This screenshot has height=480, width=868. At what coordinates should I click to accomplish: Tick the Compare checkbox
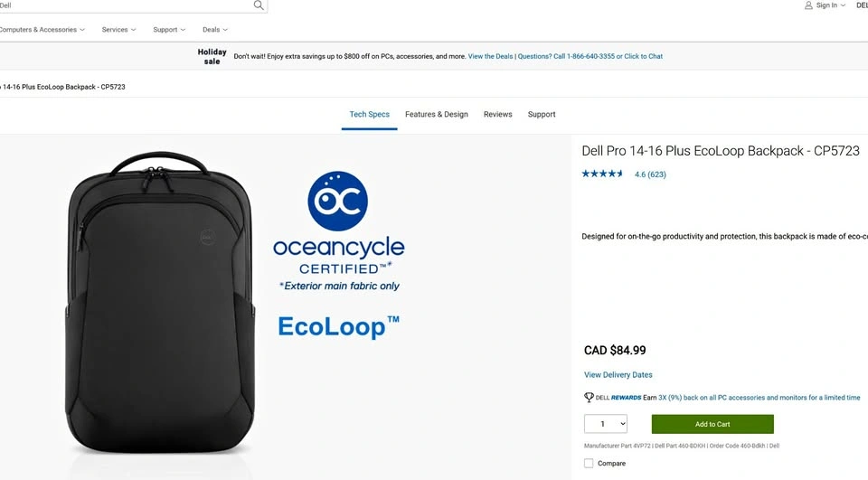click(x=589, y=464)
